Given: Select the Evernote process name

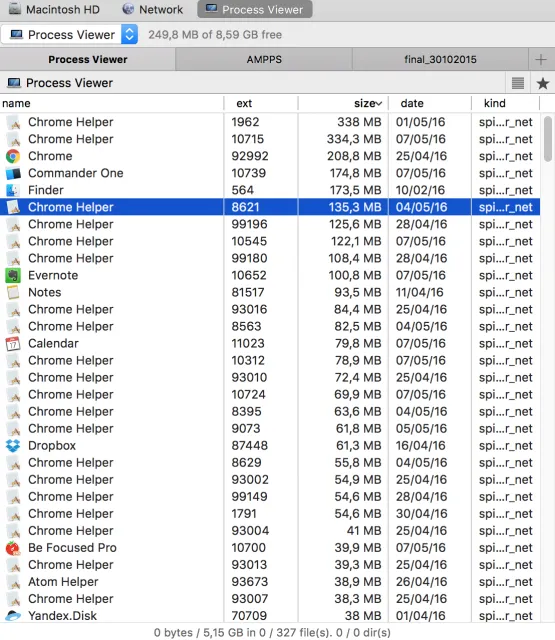Looking at the screenshot, I should tap(53, 276).
